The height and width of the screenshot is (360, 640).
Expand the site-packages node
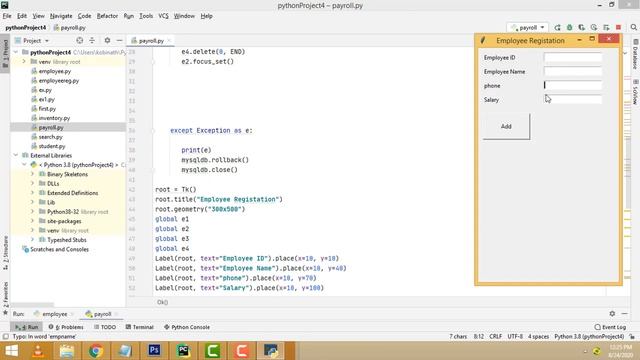click(x=33, y=221)
